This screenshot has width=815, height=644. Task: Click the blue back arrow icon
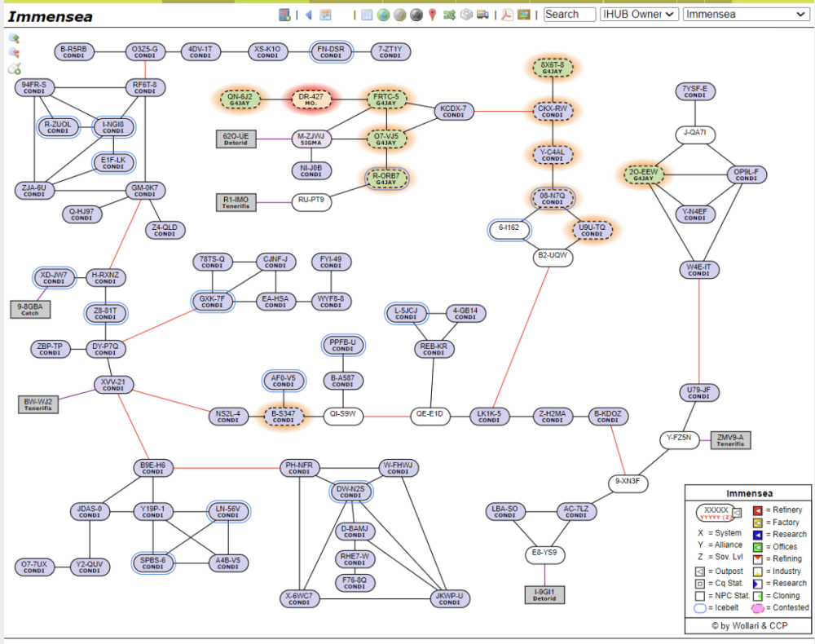coord(309,15)
